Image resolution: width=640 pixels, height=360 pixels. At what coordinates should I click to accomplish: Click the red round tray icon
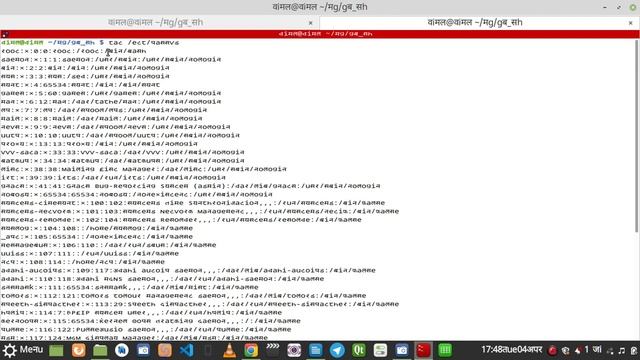pyautogui.click(x=552, y=350)
